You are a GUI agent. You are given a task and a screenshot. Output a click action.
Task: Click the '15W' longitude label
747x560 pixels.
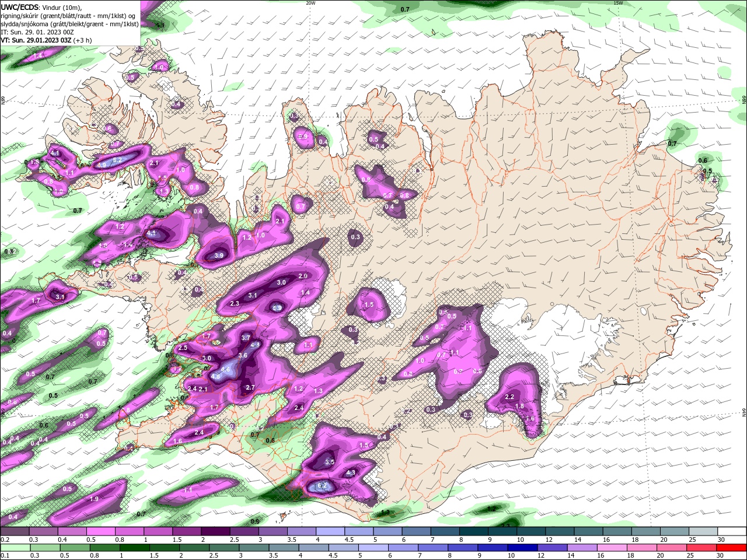[618, 3]
